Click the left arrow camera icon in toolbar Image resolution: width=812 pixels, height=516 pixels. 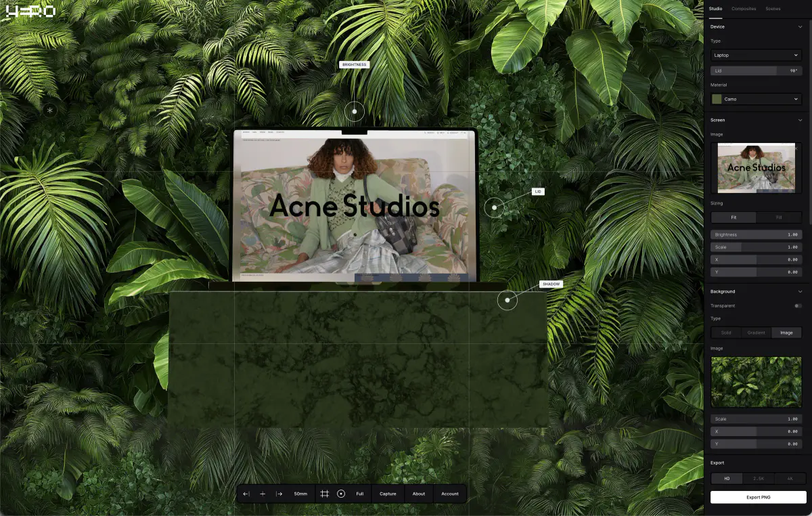[x=246, y=494]
